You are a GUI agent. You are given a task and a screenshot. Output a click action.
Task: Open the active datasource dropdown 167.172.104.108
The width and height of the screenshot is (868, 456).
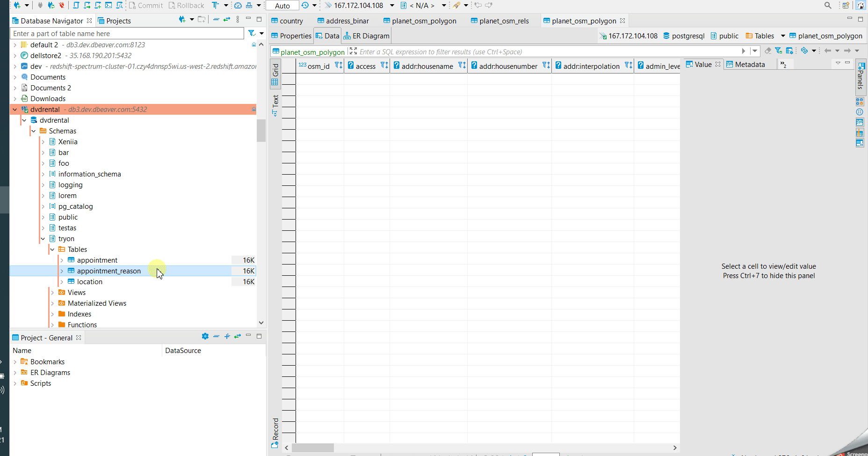(x=392, y=5)
